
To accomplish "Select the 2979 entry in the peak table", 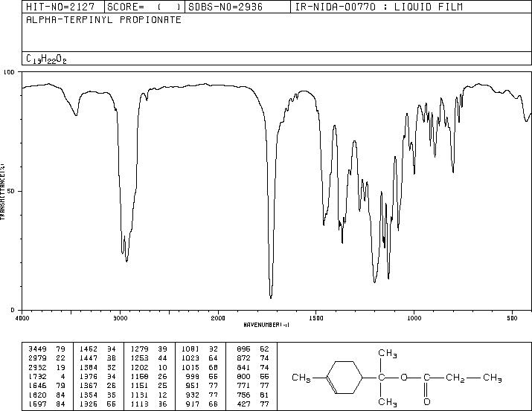I will pyautogui.click(x=38, y=357).
